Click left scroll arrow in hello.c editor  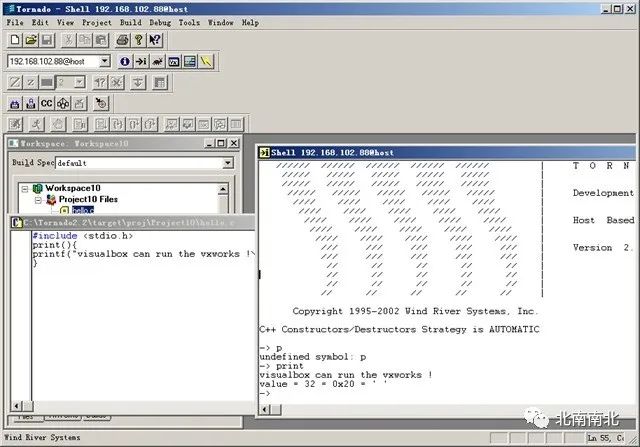coord(16,406)
